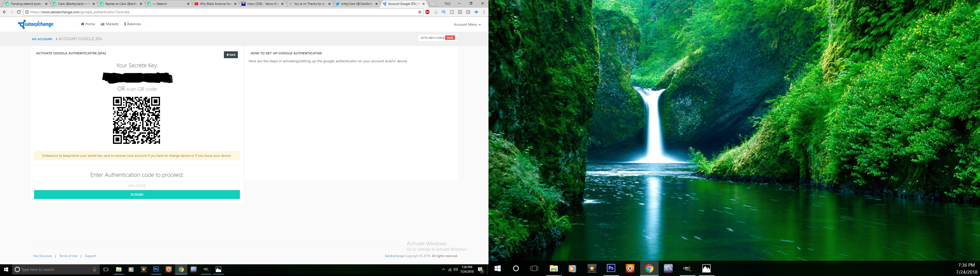The width and height of the screenshot is (980, 276).
Task: Open File Explorer on left monitor taskbar
Action: coord(118,270)
